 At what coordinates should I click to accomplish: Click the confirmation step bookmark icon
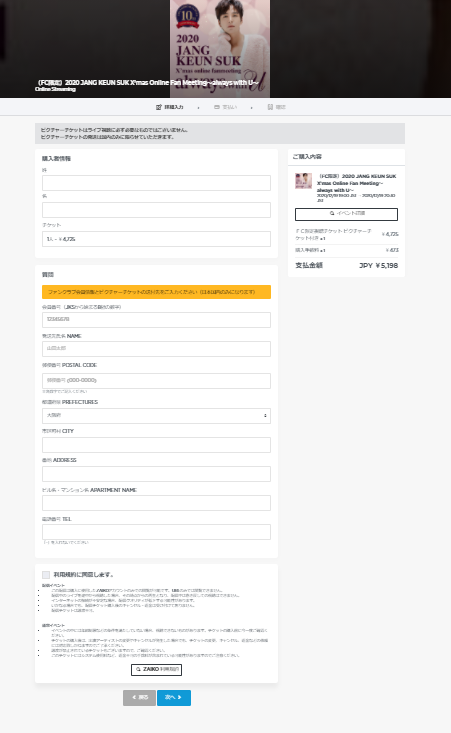pos(270,107)
